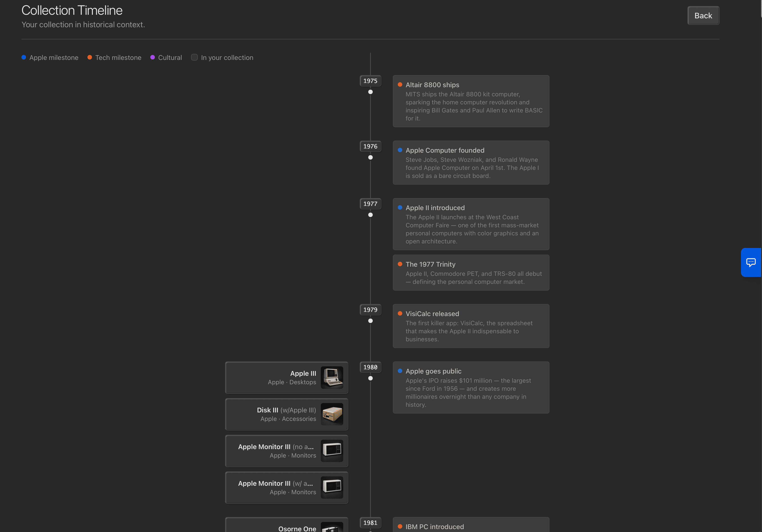Viewport: 762px width, 532px height.
Task: Click the purple Cultural legend dot
Action: (x=153, y=57)
